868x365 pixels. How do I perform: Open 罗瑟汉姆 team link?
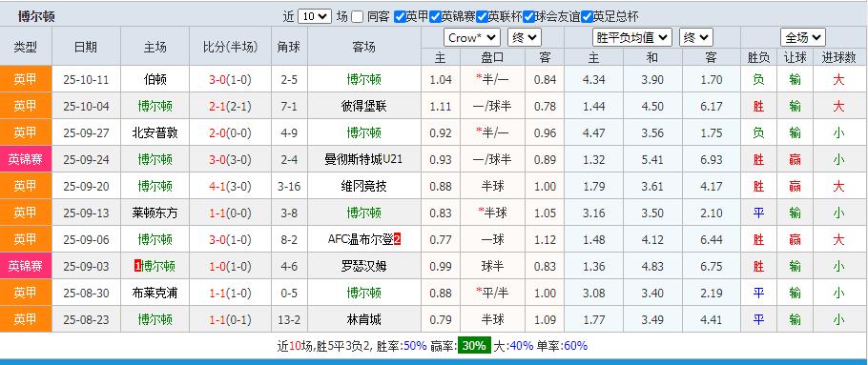[363, 267]
